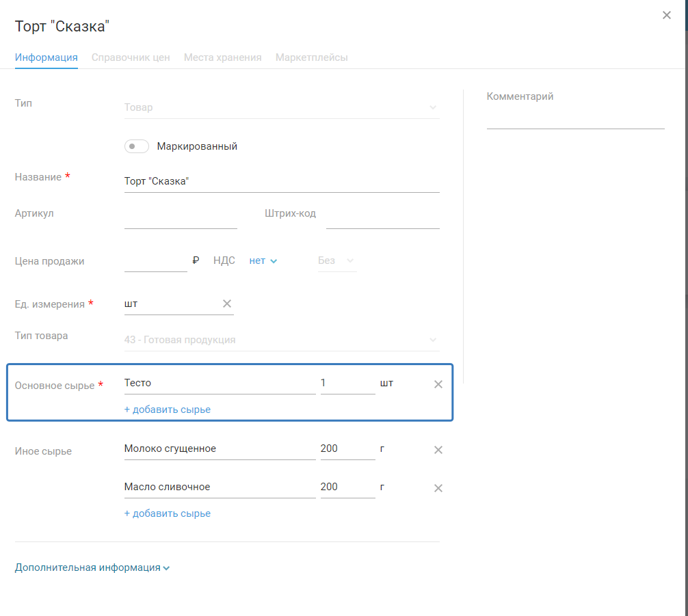
Task: Click the Штрих-код input field
Action: click(x=382, y=217)
